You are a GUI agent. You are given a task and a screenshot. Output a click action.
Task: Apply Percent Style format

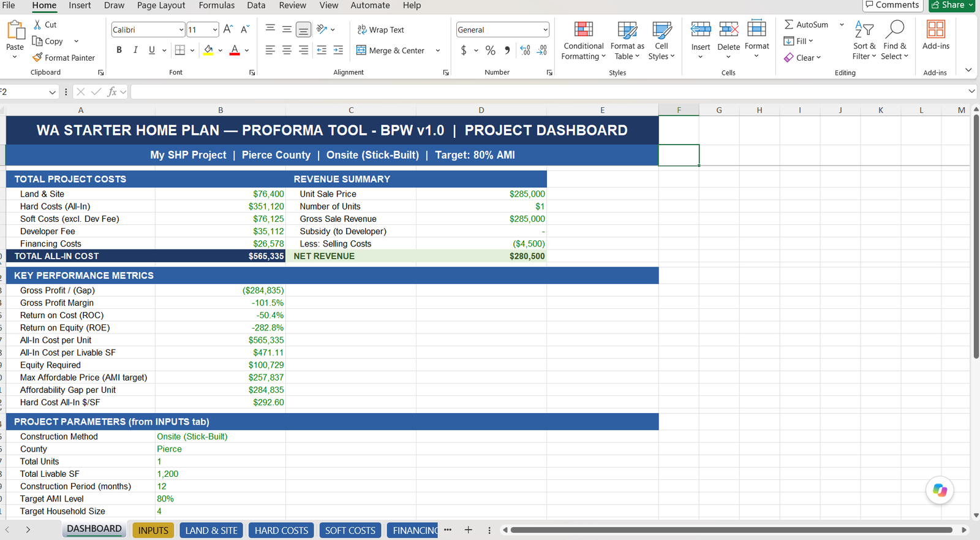(491, 50)
